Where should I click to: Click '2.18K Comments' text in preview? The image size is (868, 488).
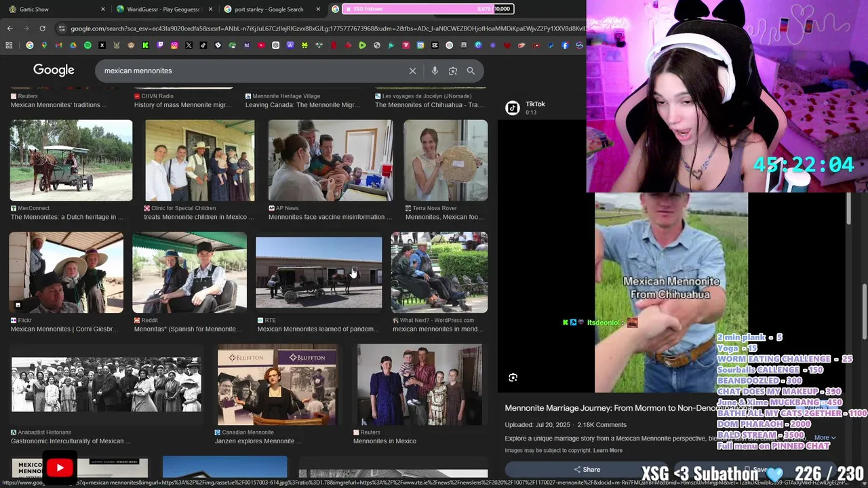coord(601,425)
